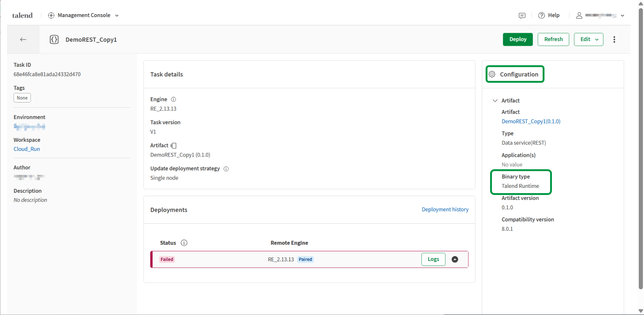
Task: Click the talend logo
Action: pyautogui.click(x=22, y=15)
